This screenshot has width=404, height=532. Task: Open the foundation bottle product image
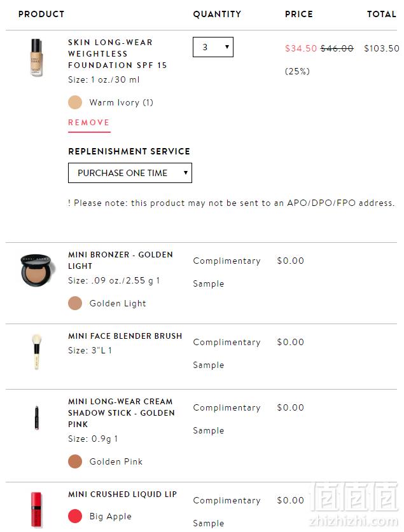pyautogui.click(x=36, y=57)
